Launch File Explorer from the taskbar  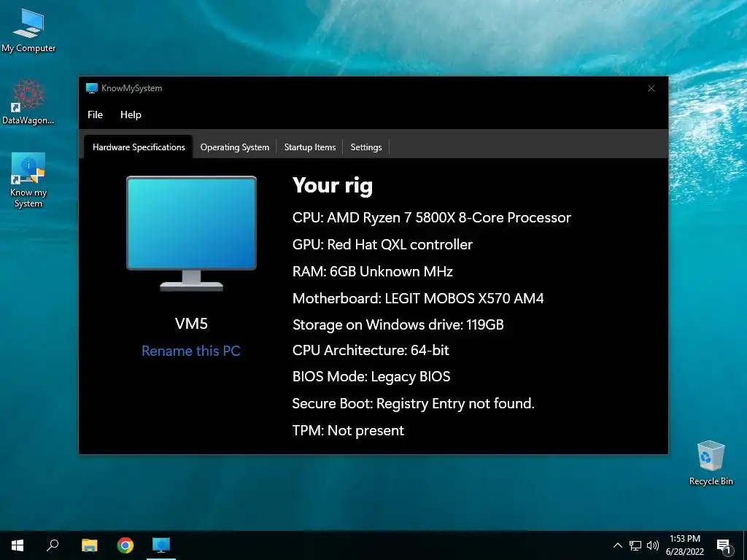[89, 545]
